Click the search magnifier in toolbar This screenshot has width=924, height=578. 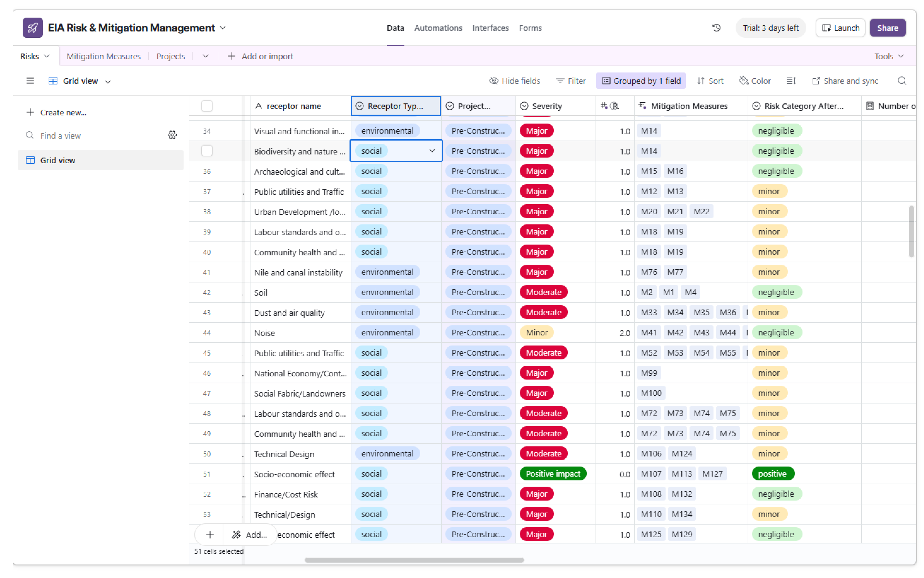(x=901, y=81)
